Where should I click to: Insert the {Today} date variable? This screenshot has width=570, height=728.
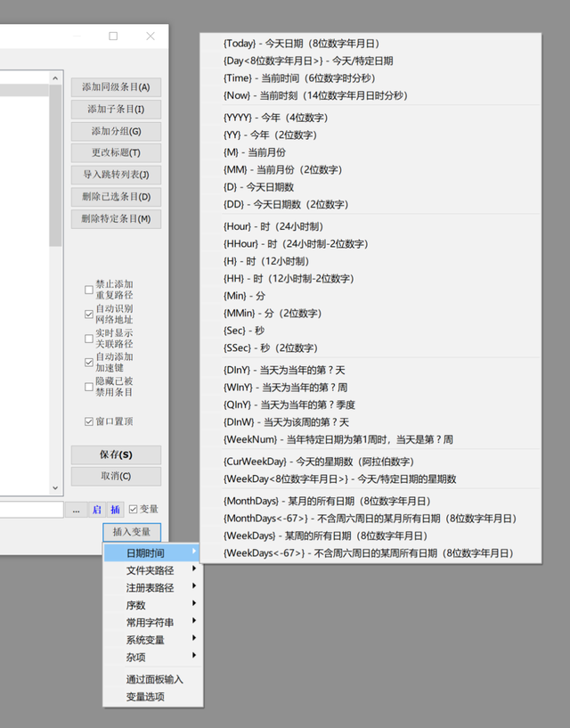pyautogui.click(x=370, y=44)
